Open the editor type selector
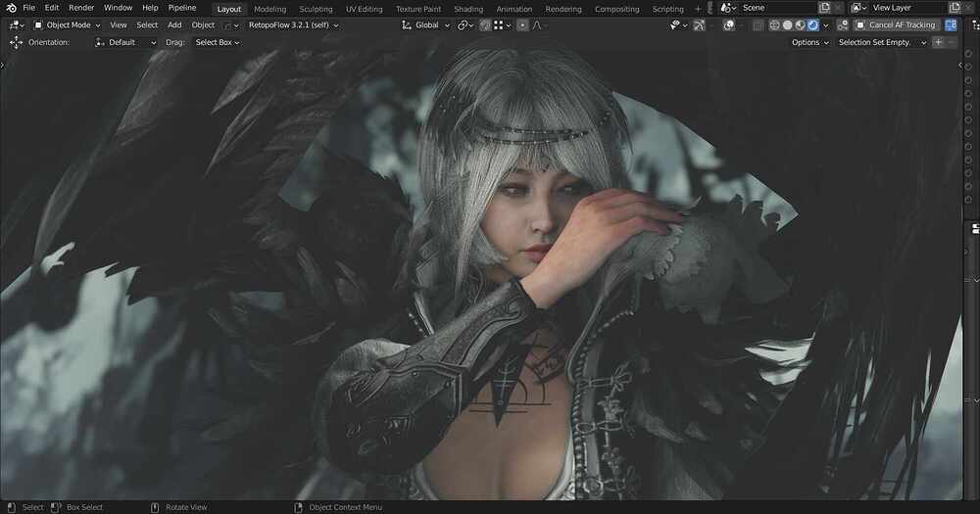The image size is (980, 514). (x=17, y=25)
